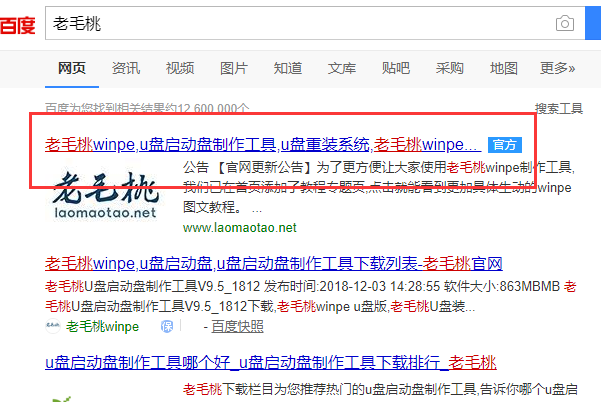This screenshot has height=402, width=601.
Task: Click the 老毛桃下载栏目为您推荐 snippet text
Action: click(380, 389)
